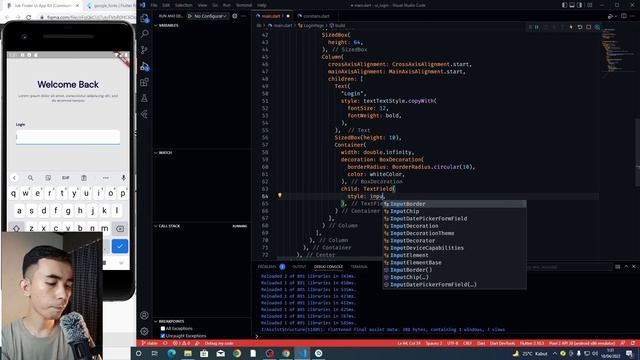
Task: Open the Source Control view
Action: click(144, 50)
